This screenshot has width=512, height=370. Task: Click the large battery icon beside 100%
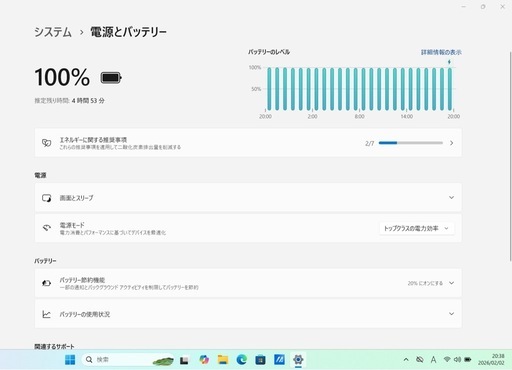[x=111, y=78]
